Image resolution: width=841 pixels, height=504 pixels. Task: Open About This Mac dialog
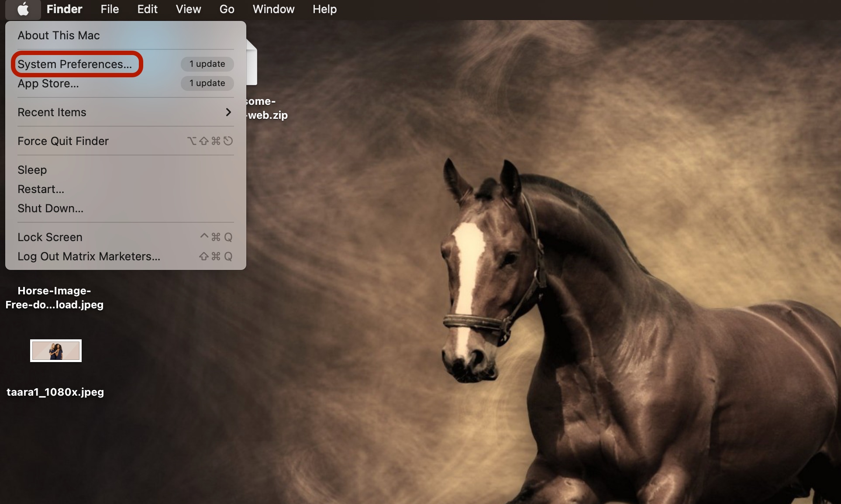coord(59,35)
